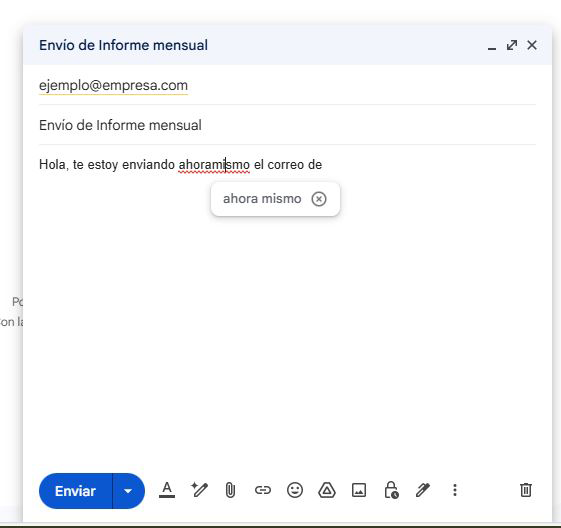
Task: Minimize the compose window
Action: click(492, 46)
